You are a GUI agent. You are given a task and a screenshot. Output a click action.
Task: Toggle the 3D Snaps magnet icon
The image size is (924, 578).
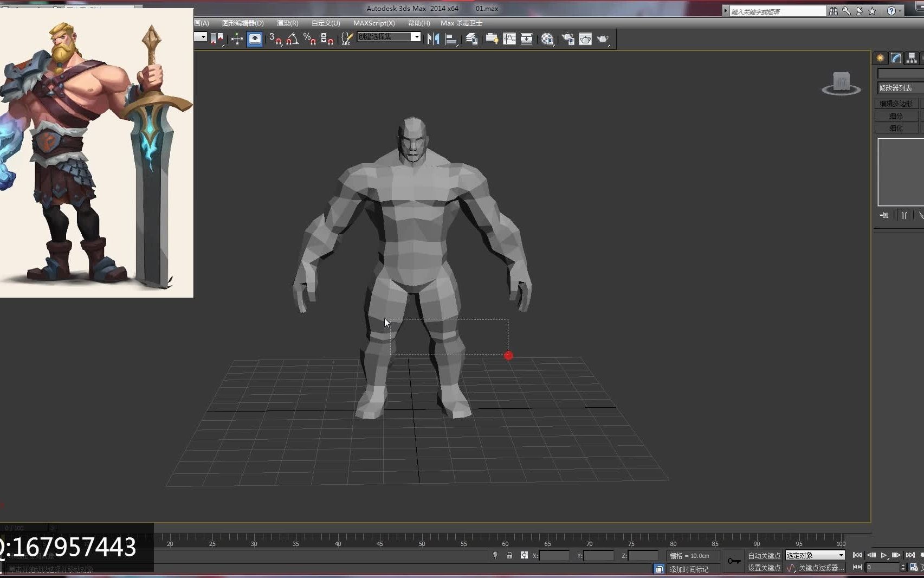coord(275,38)
